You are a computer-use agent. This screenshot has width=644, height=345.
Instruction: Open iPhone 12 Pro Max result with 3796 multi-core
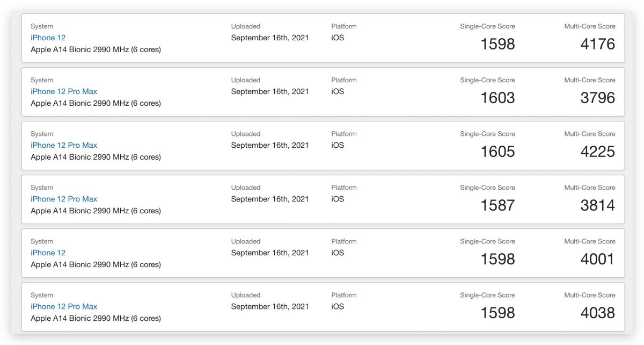[64, 91]
